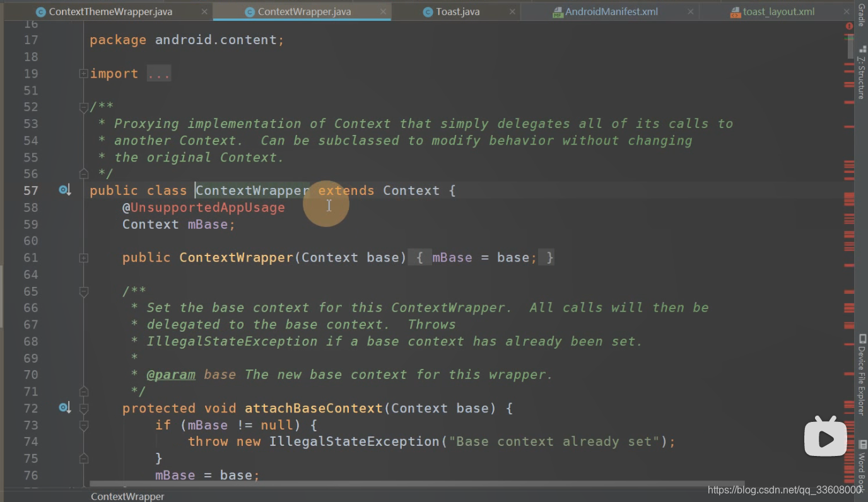Collapse the if block on line 73
The width and height of the screenshot is (868, 502).
point(83,426)
